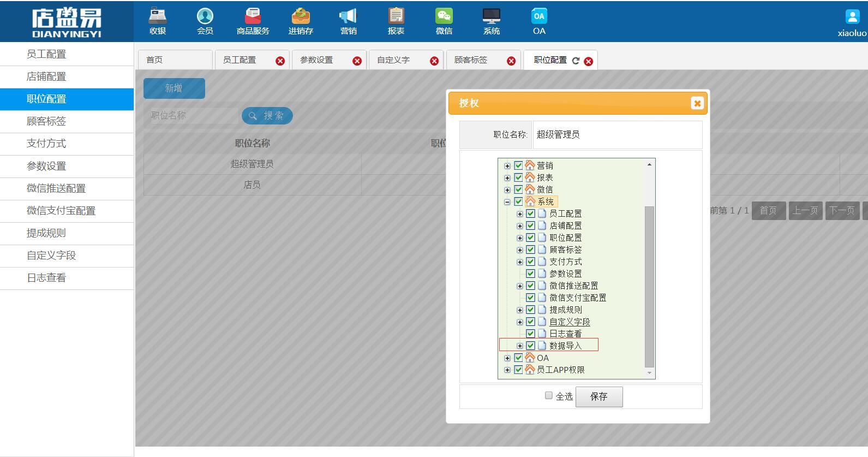Open the 系统 system monitor icon

[x=492, y=16]
